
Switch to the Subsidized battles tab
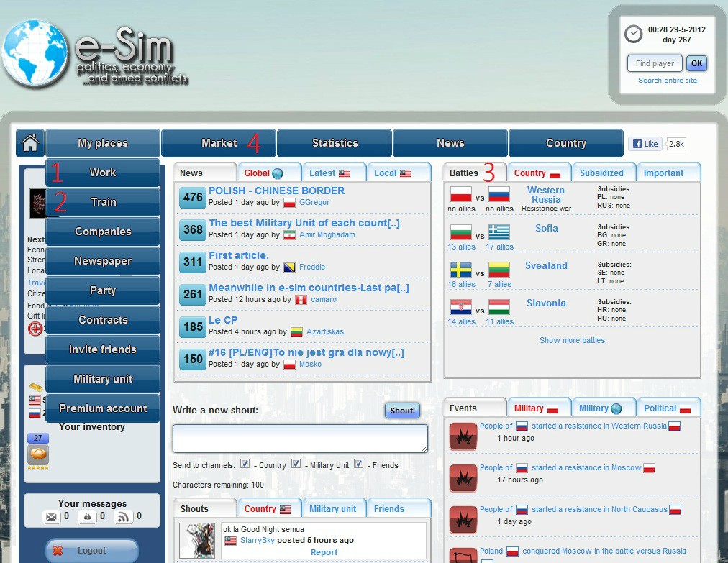601,173
